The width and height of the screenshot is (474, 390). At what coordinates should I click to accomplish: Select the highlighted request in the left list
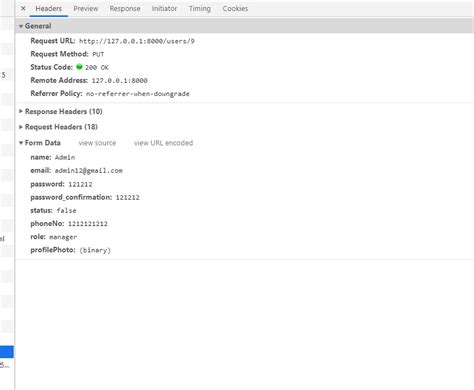click(7, 352)
